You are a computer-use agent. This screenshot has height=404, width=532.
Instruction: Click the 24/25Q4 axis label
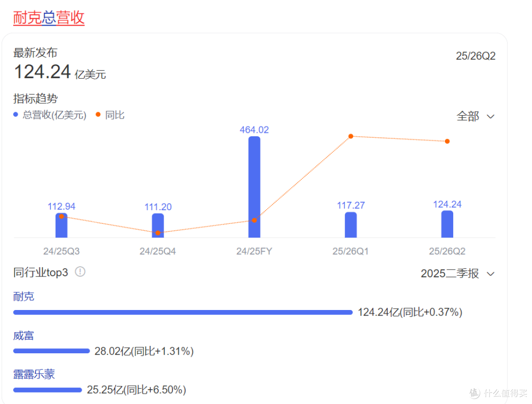pyautogui.click(x=158, y=251)
